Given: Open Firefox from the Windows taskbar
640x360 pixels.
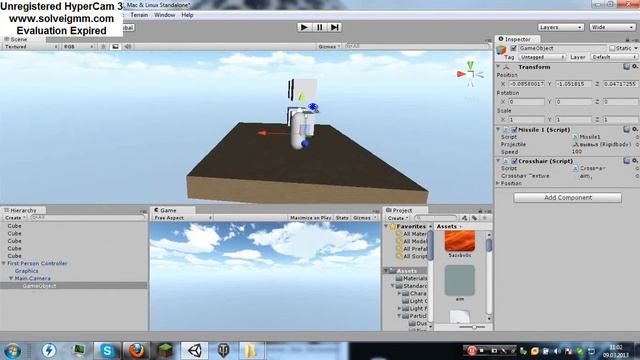Looking at the screenshot, I should click(136, 351).
